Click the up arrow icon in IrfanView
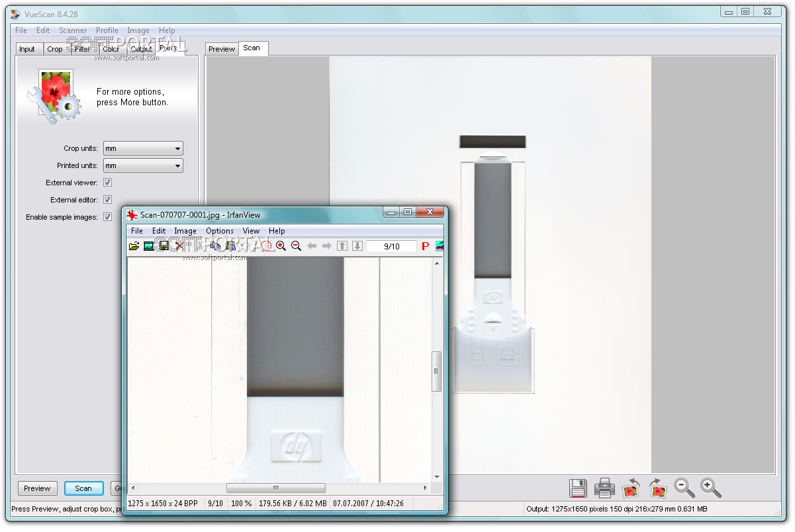 (x=342, y=246)
